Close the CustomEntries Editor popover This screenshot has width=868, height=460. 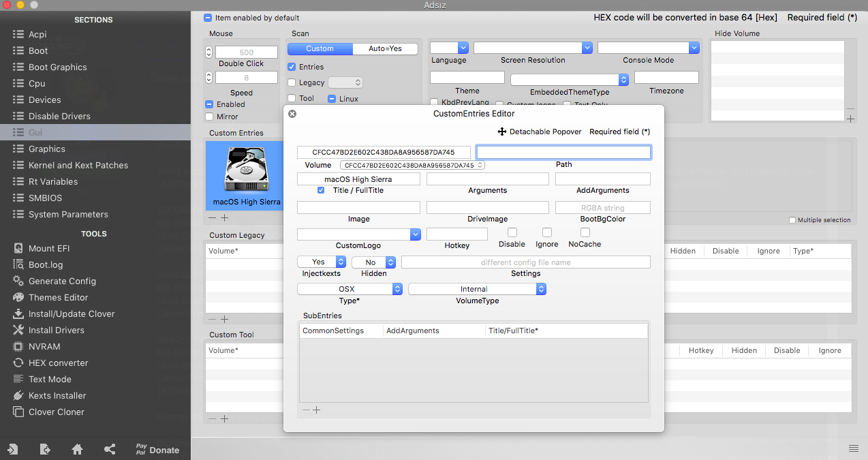[x=292, y=114]
